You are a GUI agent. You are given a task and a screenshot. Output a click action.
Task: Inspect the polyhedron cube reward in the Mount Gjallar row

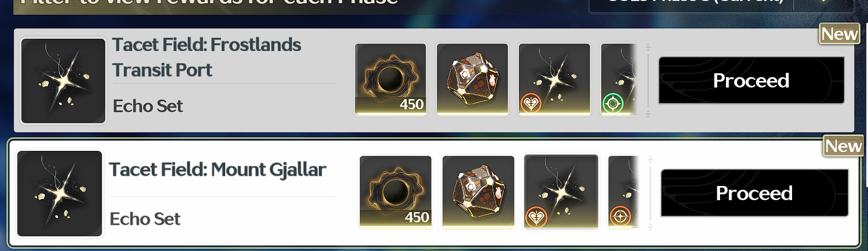pos(478,191)
